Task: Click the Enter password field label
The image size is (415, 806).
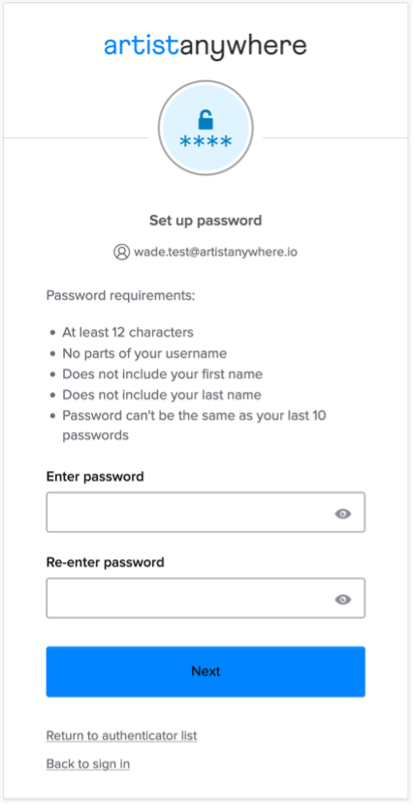Action: click(x=95, y=477)
